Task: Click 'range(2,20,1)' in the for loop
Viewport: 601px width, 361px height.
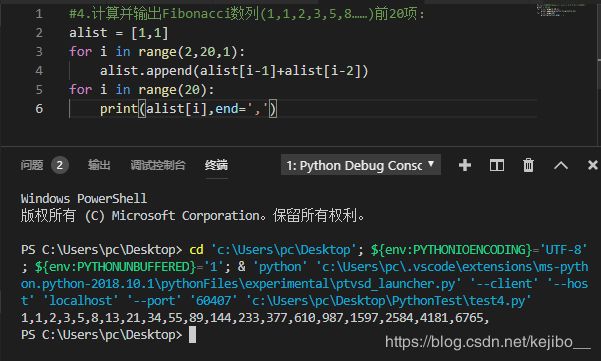Action: [187, 52]
